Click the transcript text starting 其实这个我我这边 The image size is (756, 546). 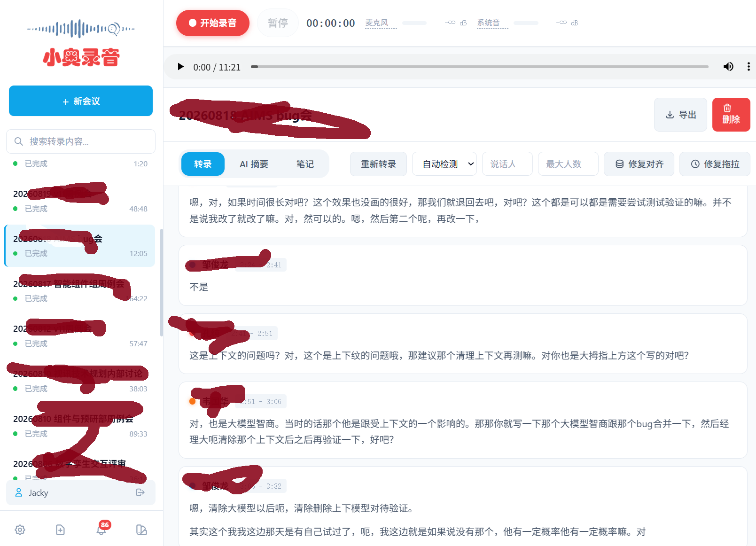click(x=418, y=532)
